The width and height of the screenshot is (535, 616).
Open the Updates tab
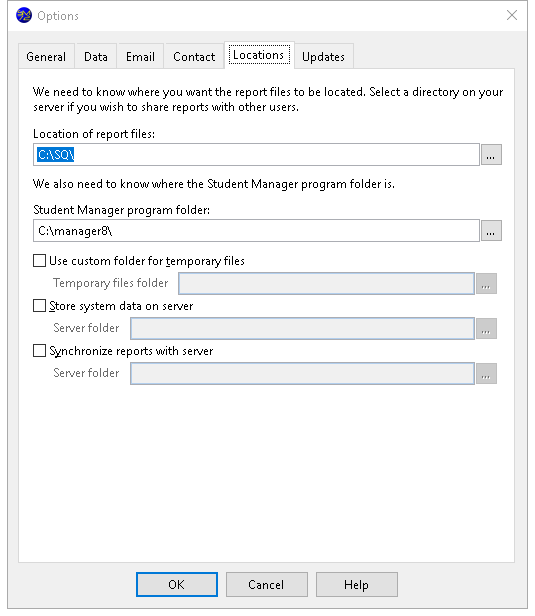324,57
